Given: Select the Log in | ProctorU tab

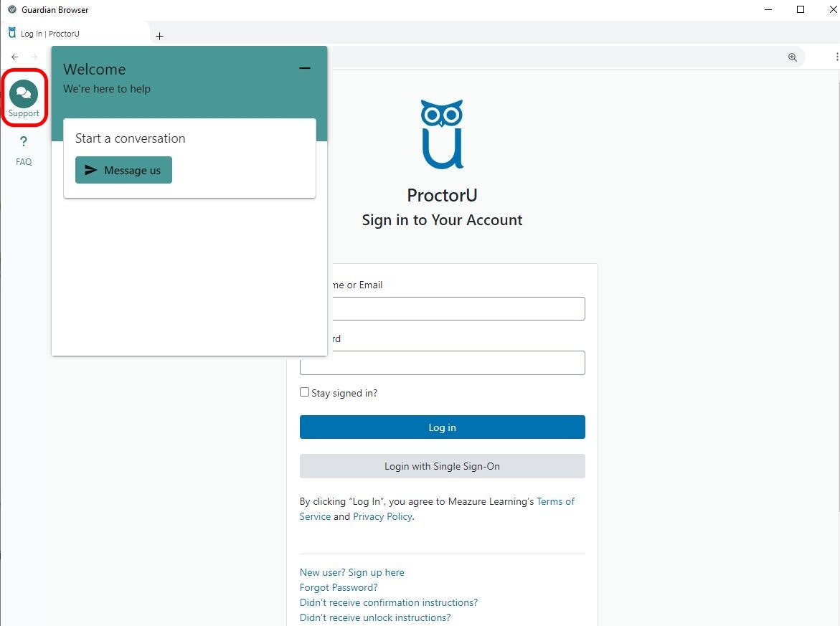Looking at the screenshot, I should pyautogui.click(x=75, y=33).
